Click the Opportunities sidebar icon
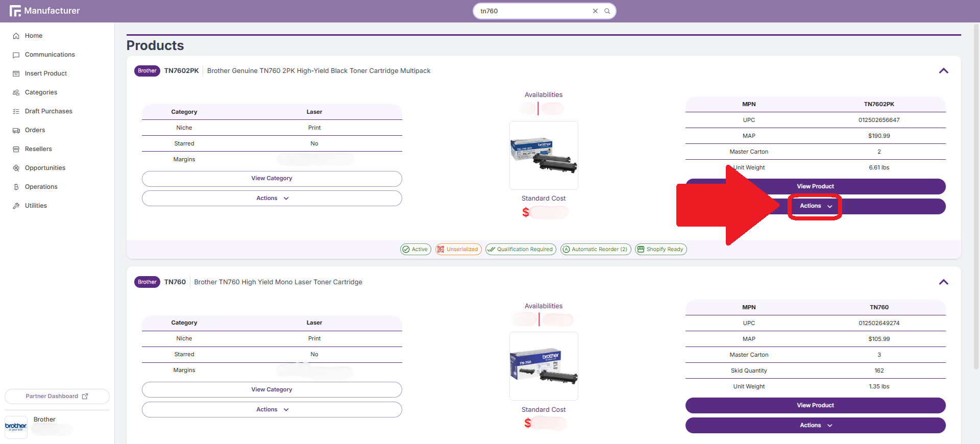Viewport: 980px width, 444px height. (16, 168)
